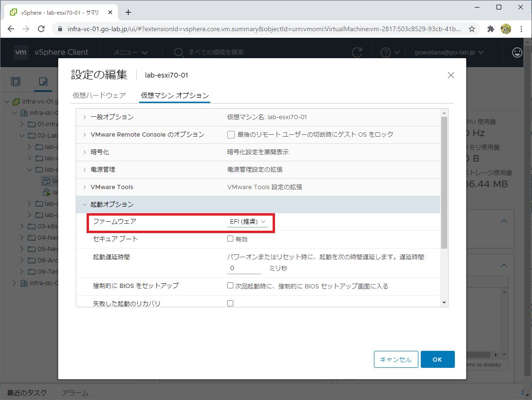The width and height of the screenshot is (532, 400).
Task: Select the Hosts and Clusters inventory icon
Action: coord(16,81)
